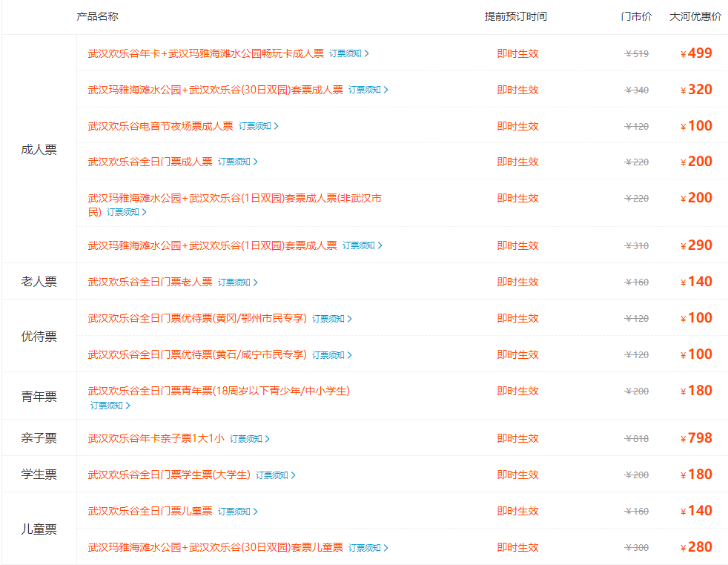The image size is (728, 565).
Task: Select the 学生票 category label
Action: (39, 474)
